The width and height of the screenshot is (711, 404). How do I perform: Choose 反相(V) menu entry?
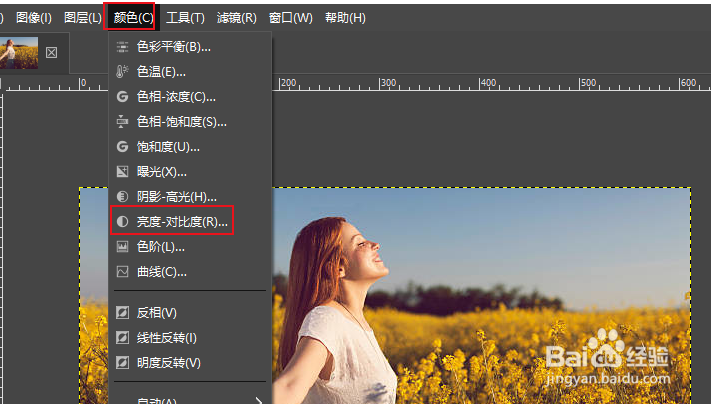(x=190, y=312)
